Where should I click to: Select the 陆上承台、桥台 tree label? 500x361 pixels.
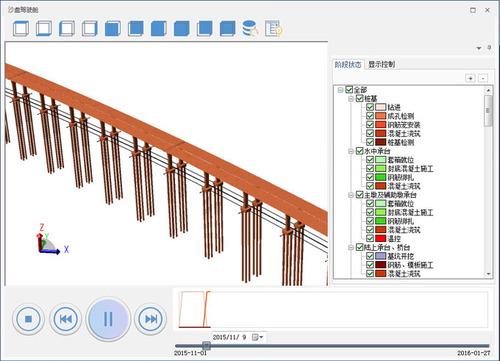387,247
